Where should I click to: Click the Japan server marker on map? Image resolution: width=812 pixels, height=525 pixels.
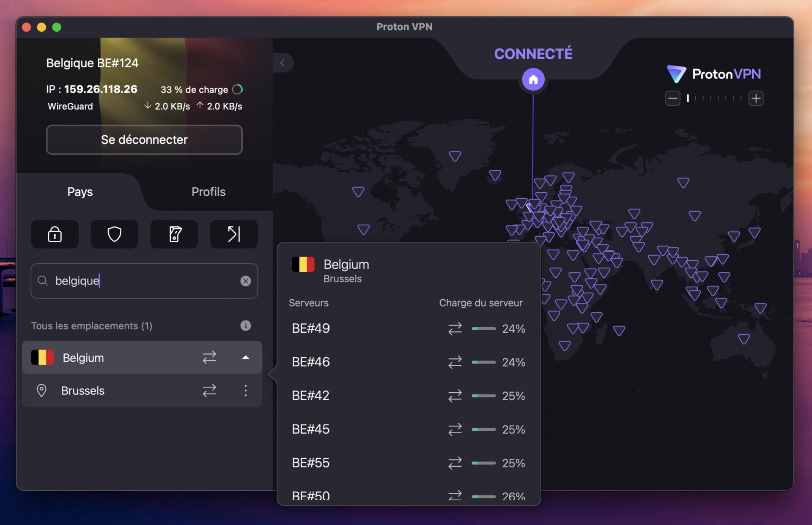754,232
